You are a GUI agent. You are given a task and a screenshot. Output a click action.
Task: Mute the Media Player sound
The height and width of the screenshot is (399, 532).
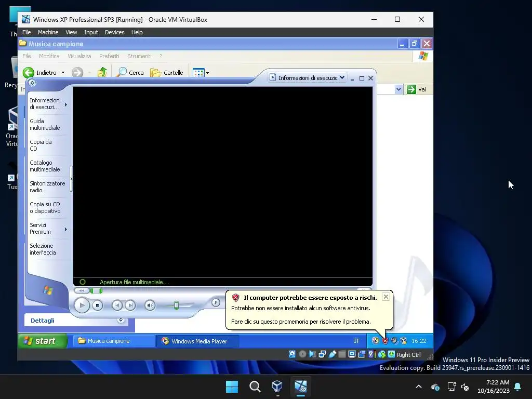(150, 305)
